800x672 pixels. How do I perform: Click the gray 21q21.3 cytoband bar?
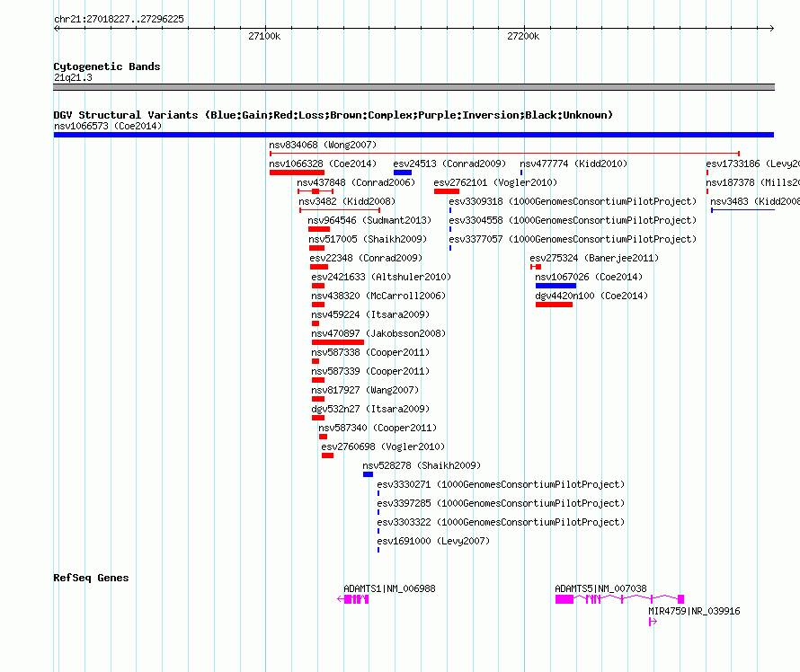point(413,87)
